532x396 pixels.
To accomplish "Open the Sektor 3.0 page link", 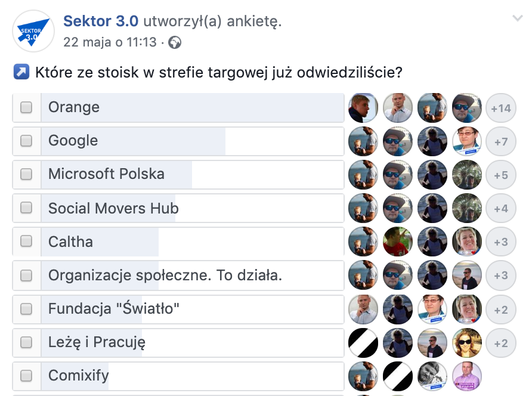I will point(101,21).
